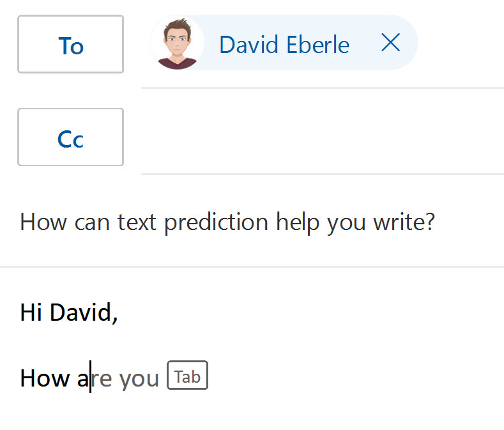Click the David Eberle name in chip
The image size is (504, 430).
tap(284, 45)
